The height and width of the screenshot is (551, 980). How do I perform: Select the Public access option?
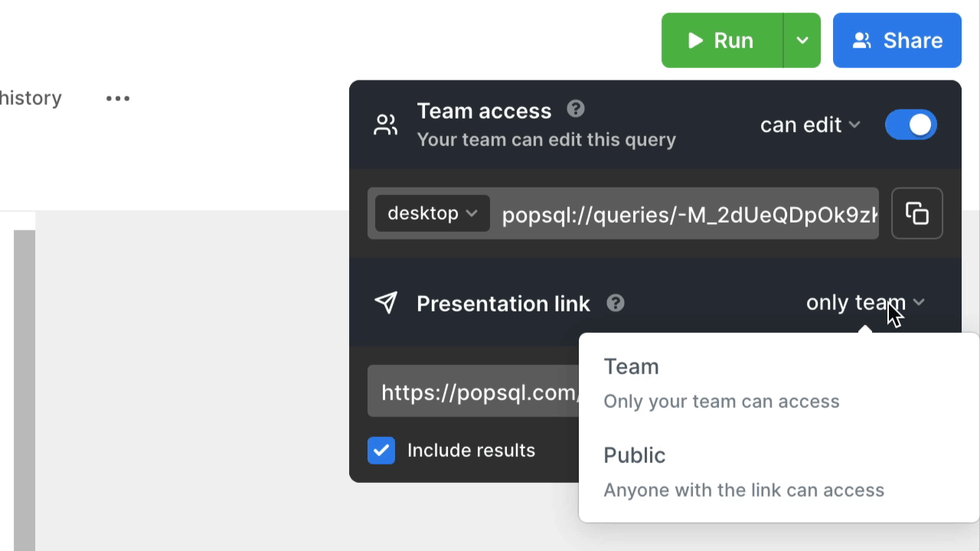tap(779, 472)
